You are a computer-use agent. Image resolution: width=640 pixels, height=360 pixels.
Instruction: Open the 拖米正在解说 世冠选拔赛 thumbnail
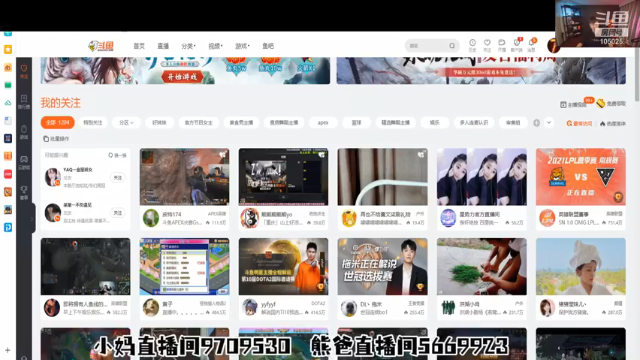point(382,267)
